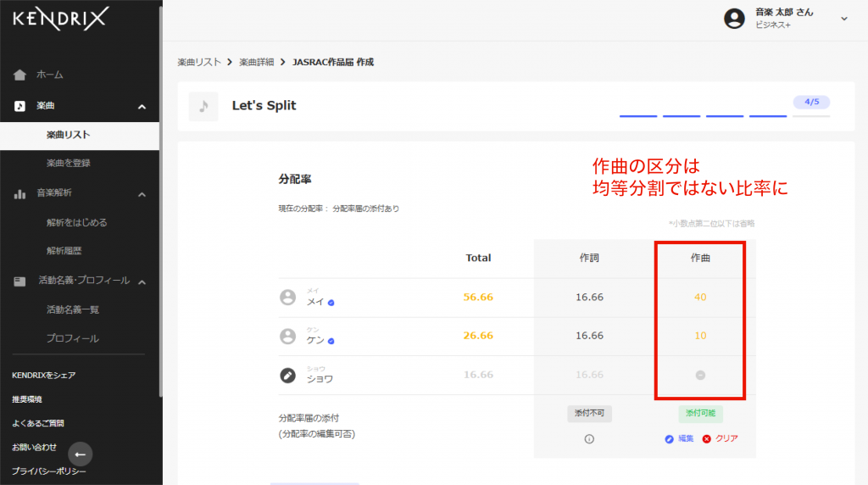Open 解析履歴 menu item
Screen dimensions: 868x485
point(64,251)
